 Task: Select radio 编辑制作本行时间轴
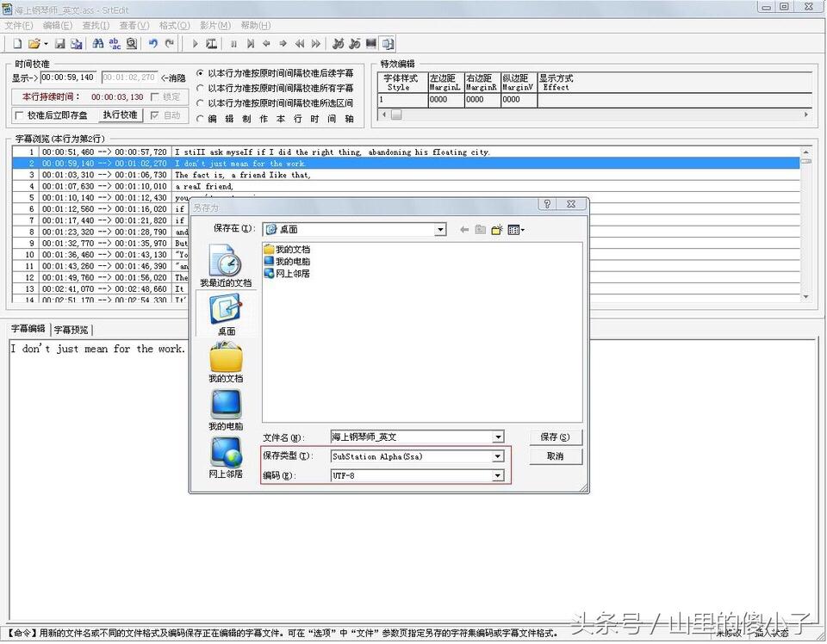tap(201, 119)
